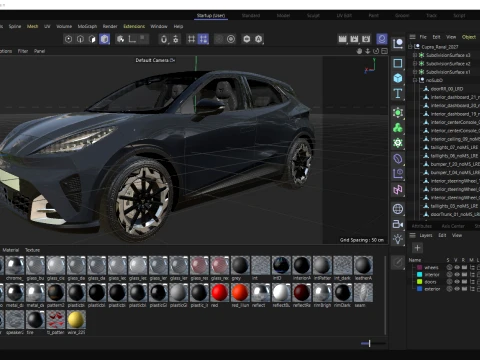Open the viewport Filter menu
This screenshot has width=480, height=360.
tap(23, 51)
